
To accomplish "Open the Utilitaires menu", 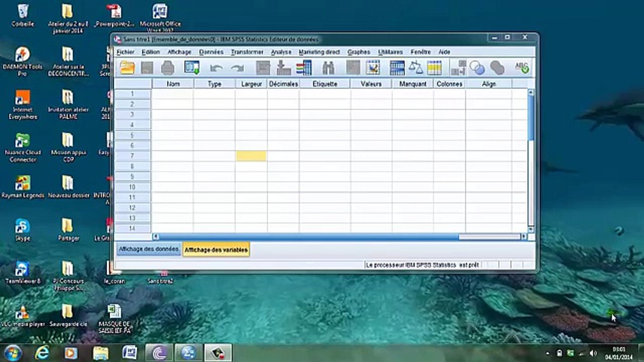I will pos(390,52).
